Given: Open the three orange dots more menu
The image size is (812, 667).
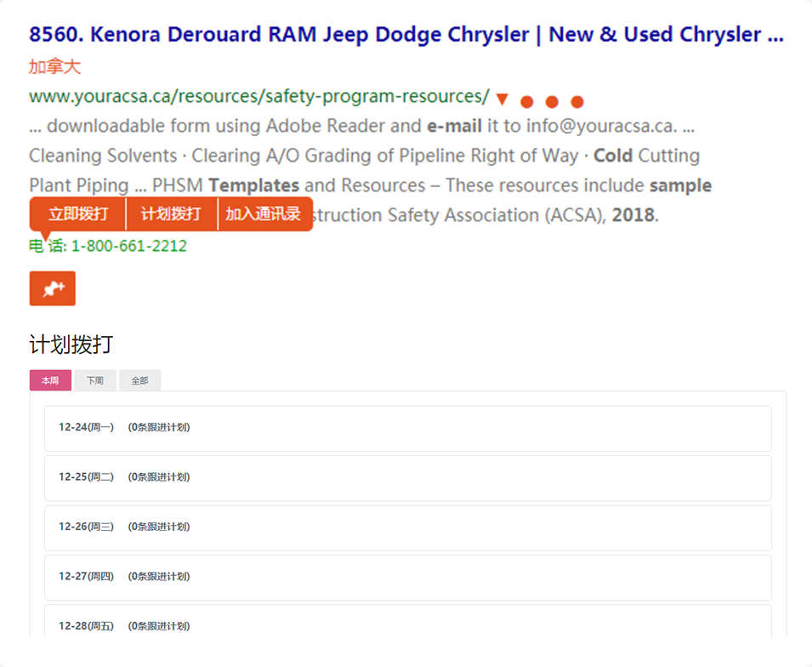Looking at the screenshot, I should click(x=552, y=101).
